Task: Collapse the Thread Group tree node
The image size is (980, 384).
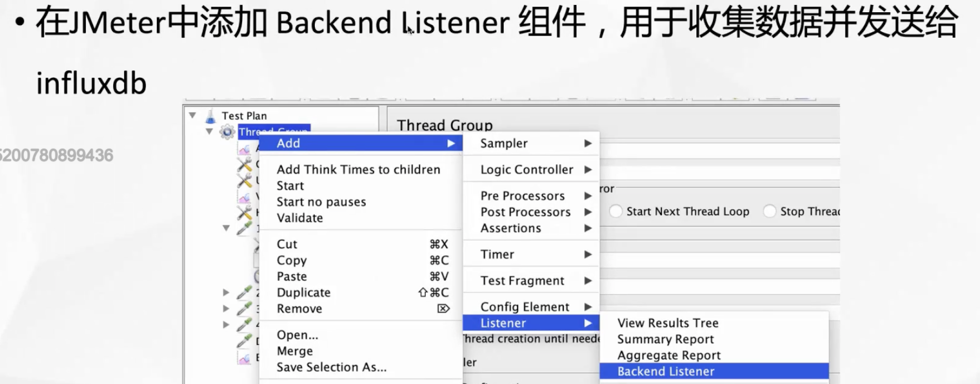Action: pyautogui.click(x=209, y=132)
